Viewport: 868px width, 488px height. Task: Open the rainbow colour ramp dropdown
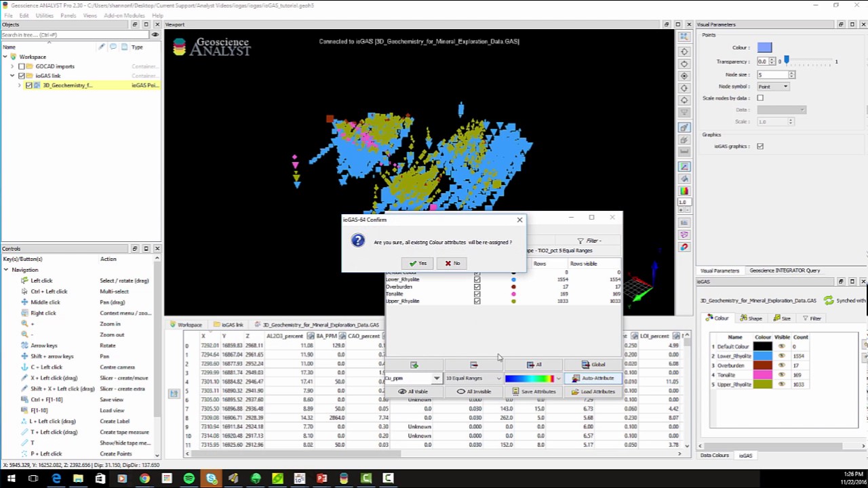[x=534, y=378]
